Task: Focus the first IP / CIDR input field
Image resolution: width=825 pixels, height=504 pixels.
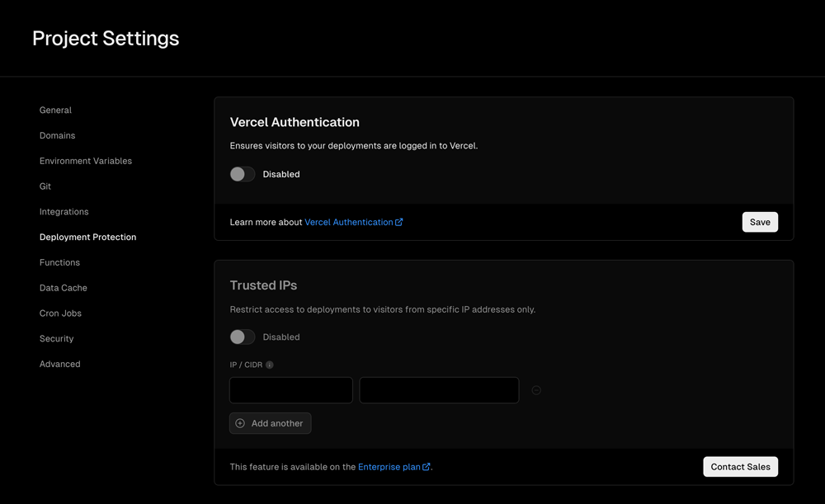Action: pyautogui.click(x=291, y=390)
